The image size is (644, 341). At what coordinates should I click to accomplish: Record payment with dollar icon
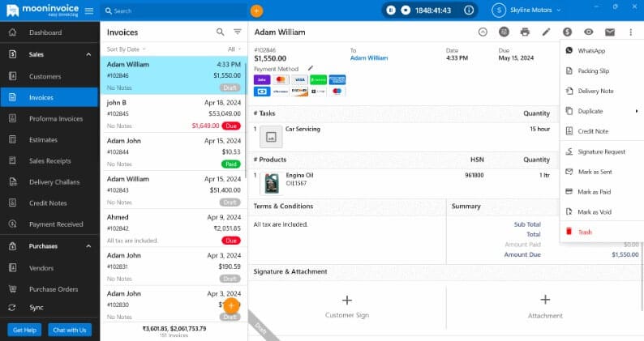tap(567, 32)
